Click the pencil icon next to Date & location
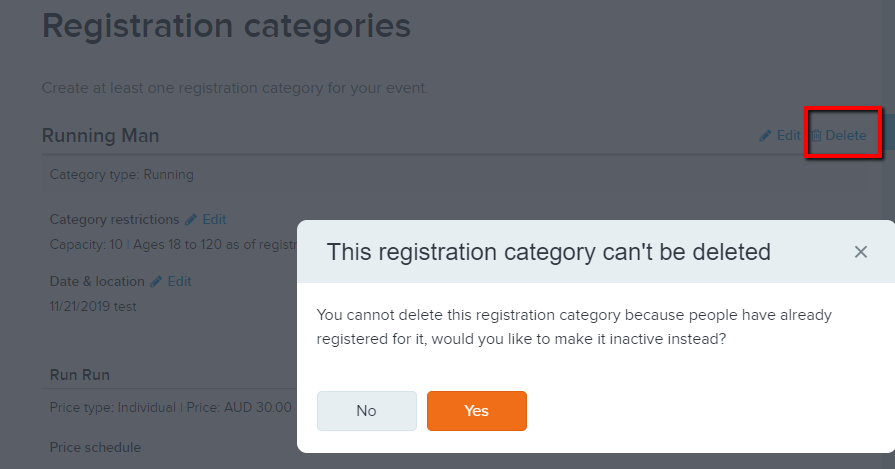This screenshot has width=895, height=469. tap(156, 282)
